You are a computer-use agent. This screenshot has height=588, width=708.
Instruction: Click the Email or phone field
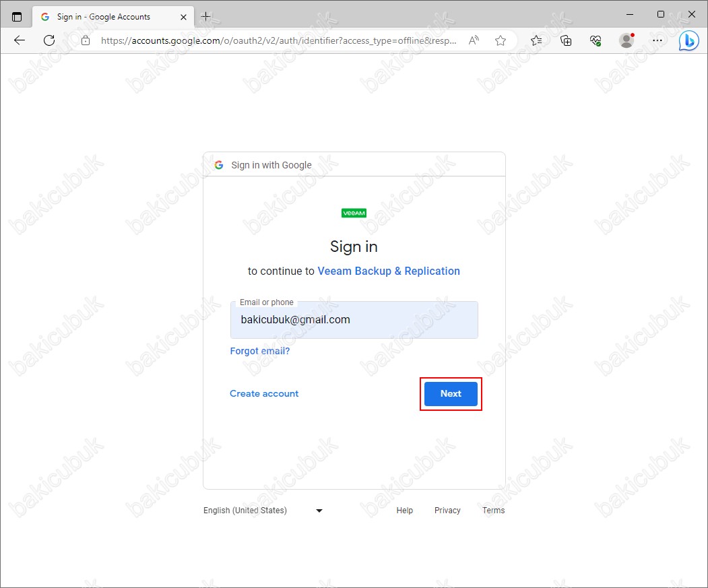tap(354, 320)
